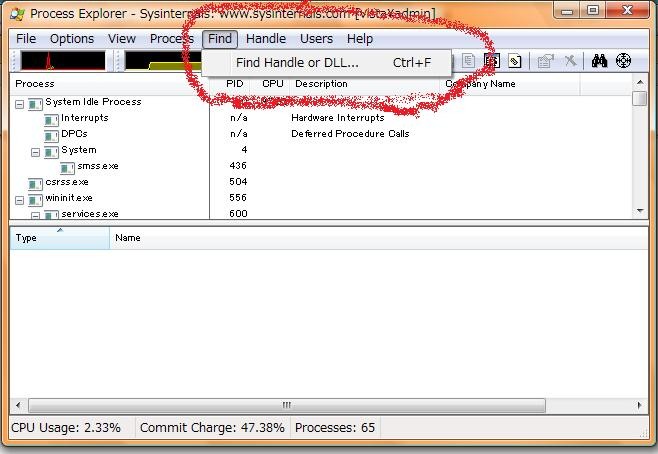The image size is (658, 454).
Task: Click the CPU usage history mini graph
Action: (x=63, y=61)
